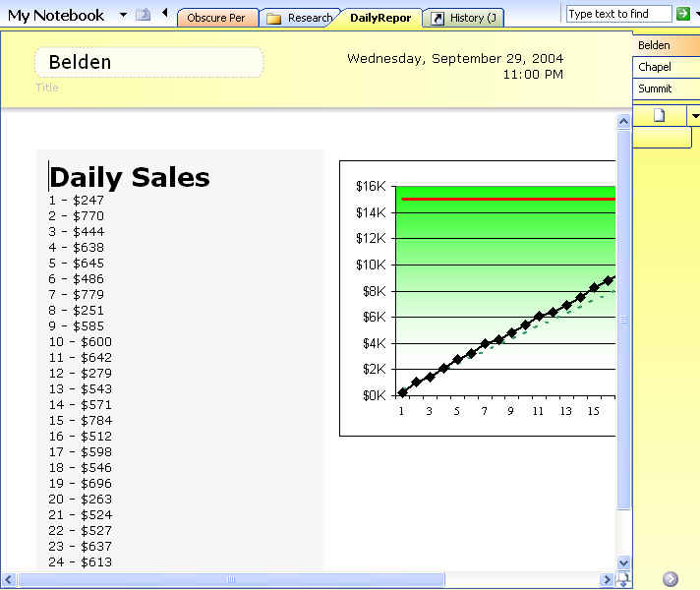Open the new page dropdown arrow
The height and width of the screenshot is (590, 700).
coord(695,116)
